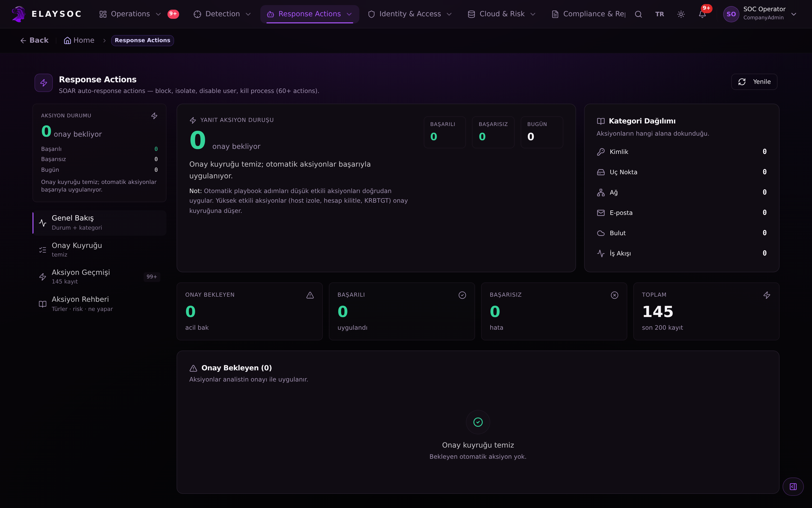Click the Kimlik key icon
The width and height of the screenshot is (812, 508).
pos(601,152)
